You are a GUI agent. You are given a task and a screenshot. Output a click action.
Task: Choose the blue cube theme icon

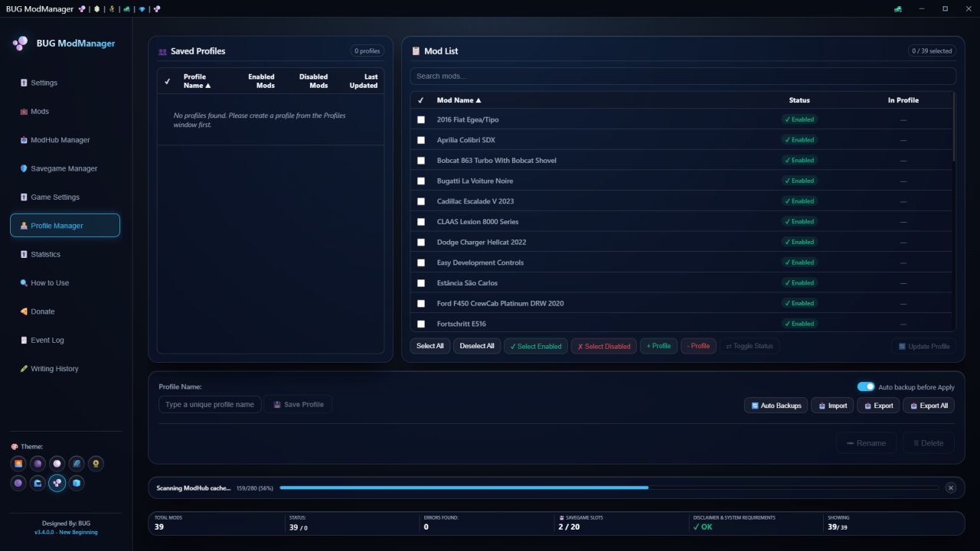tap(77, 483)
